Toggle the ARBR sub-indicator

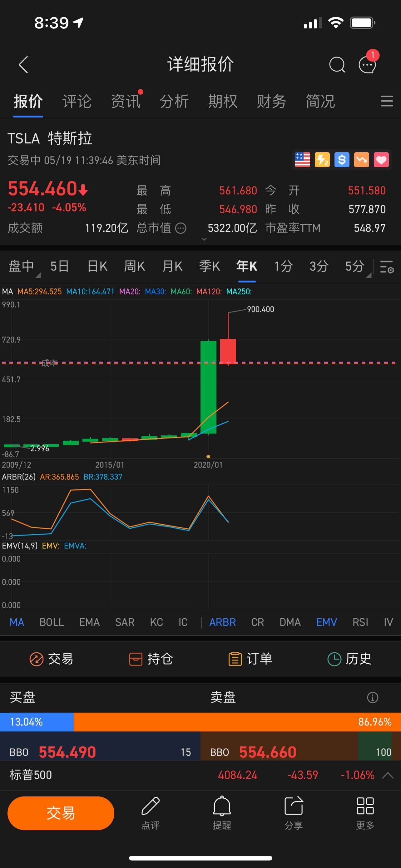coord(223,622)
